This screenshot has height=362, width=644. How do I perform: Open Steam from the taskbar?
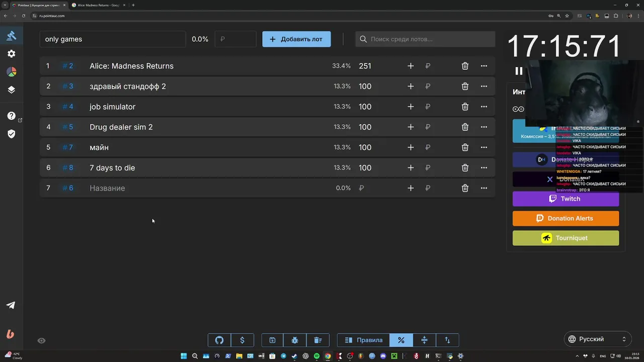click(294, 356)
